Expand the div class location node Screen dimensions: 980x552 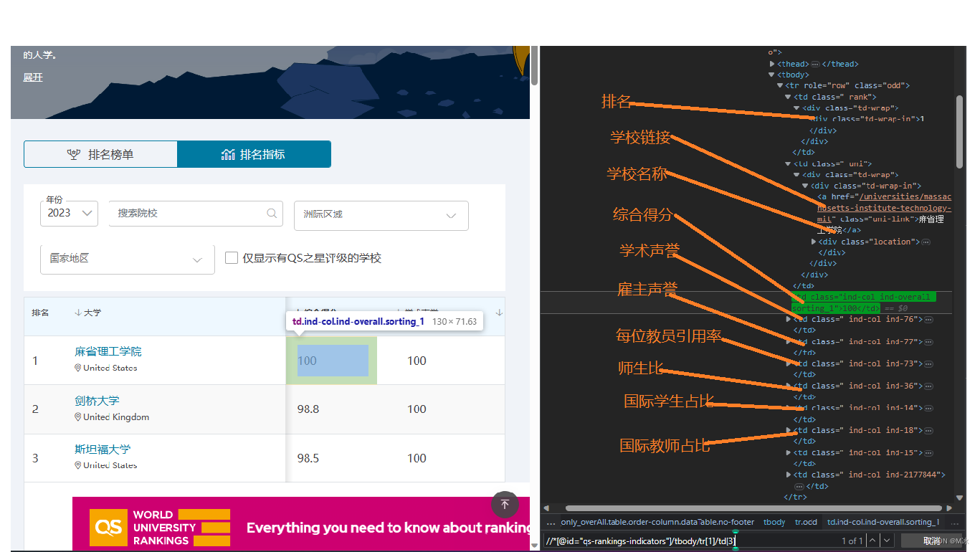point(814,242)
